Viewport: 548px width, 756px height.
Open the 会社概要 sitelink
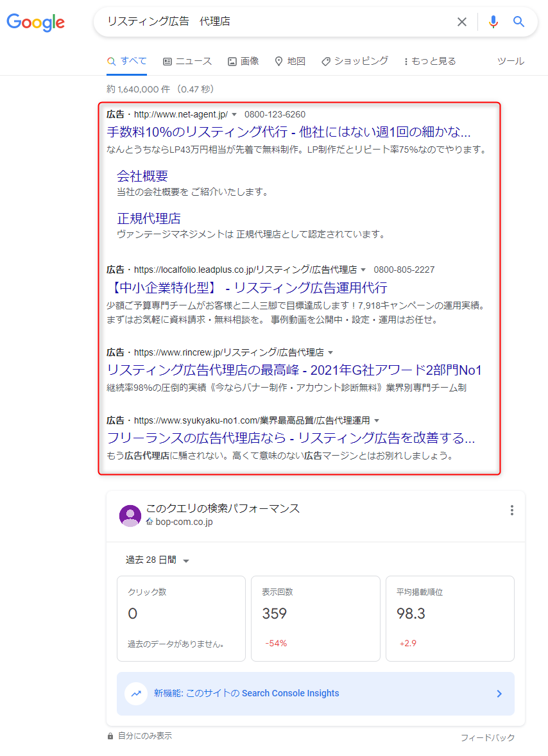pos(142,176)
